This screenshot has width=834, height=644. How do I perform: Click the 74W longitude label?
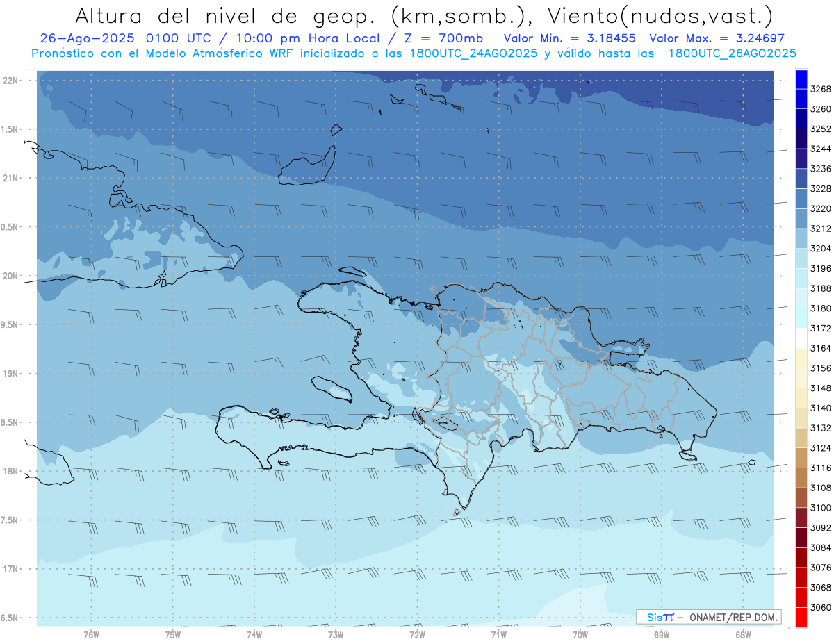(x=254, y=634)
